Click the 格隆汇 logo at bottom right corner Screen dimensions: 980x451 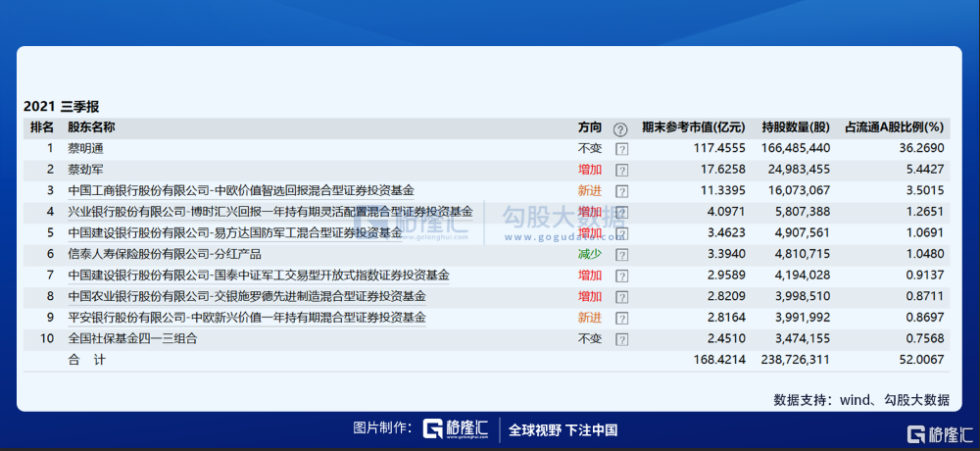[x=940, y=434]
